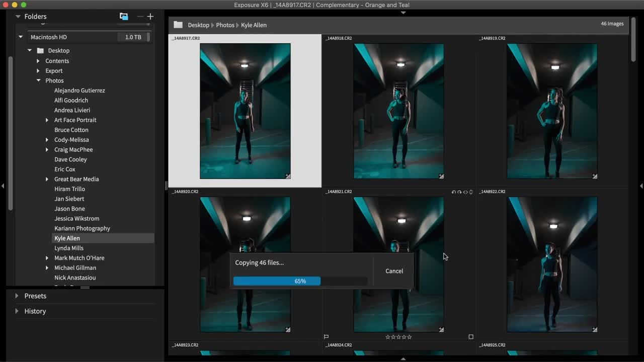The width and height of the screenshot is (644, 362).
Task: Rotate _14A8921.CR2 right with the rotate icon
Action: 459,192
